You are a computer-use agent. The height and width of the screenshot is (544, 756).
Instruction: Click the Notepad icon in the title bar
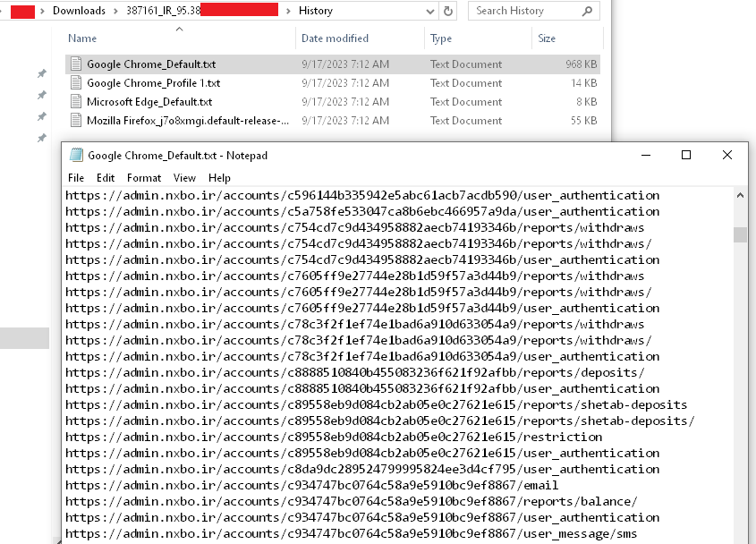pos(76,156)
